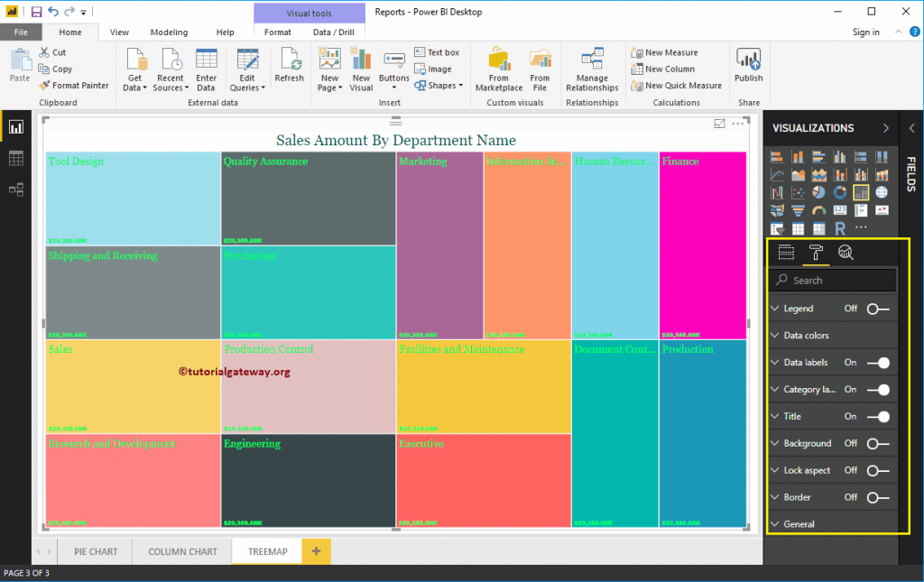The height and width of the screenshot is (582, 924).
Task: Open Relationships view from the left sidebar
Action: click(15, 190)
